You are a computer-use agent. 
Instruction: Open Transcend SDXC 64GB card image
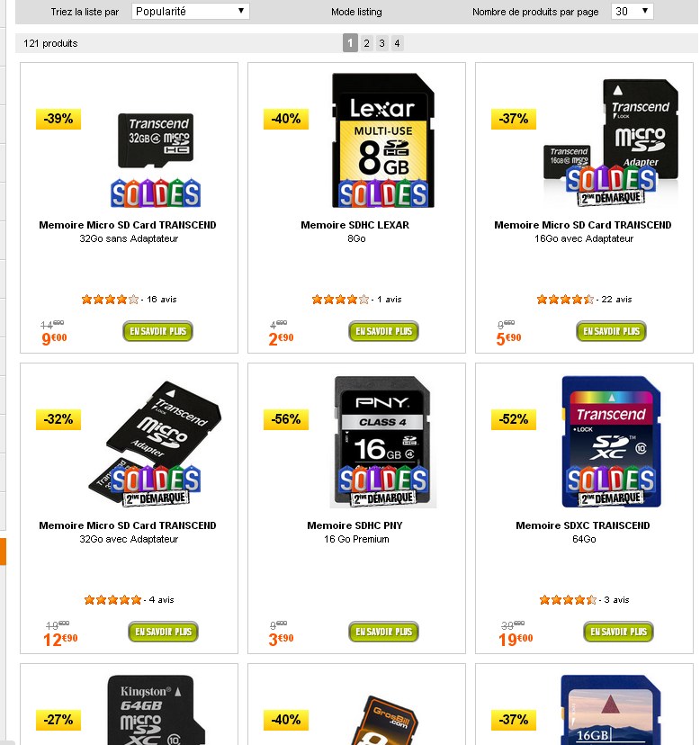pos(611,442)
